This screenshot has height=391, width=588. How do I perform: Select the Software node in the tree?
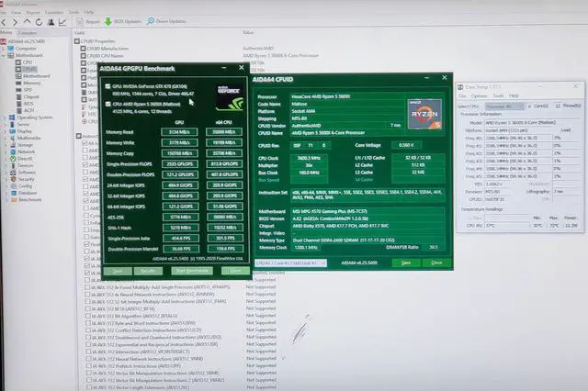[27, 173]
